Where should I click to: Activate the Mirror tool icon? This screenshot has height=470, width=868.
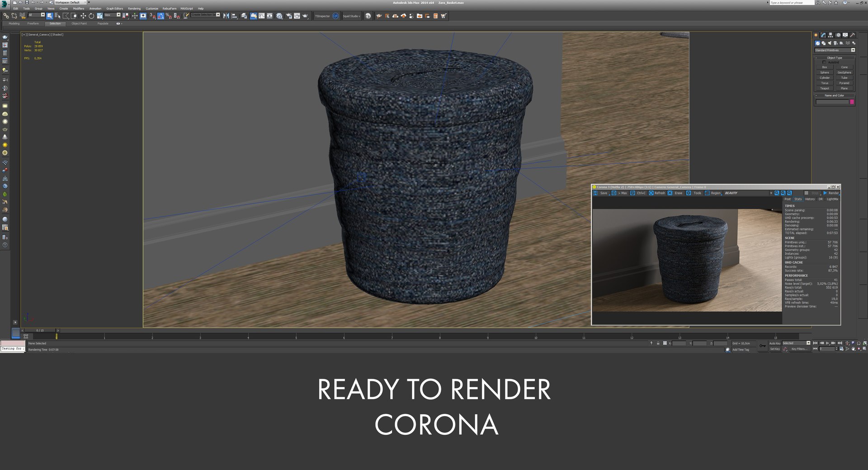pyautogui.click(x=226, y=16)
